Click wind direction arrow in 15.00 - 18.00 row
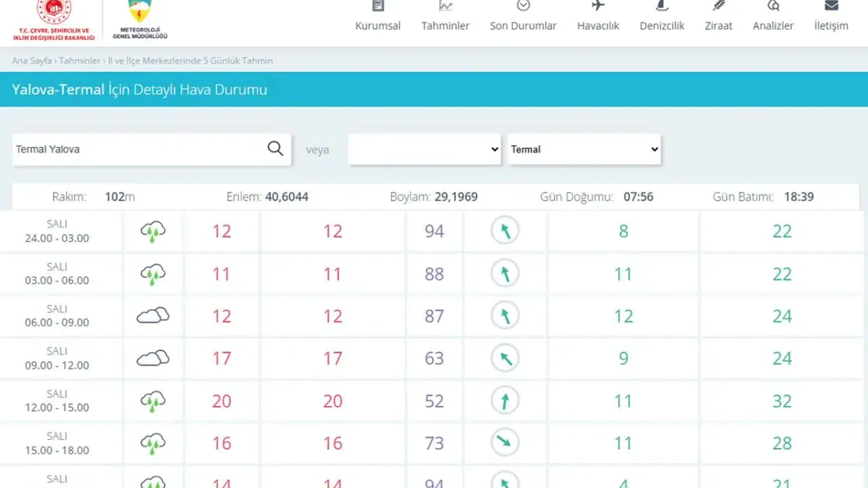The width and height of the screenshot is (868, 488). [x=505, y=443]
